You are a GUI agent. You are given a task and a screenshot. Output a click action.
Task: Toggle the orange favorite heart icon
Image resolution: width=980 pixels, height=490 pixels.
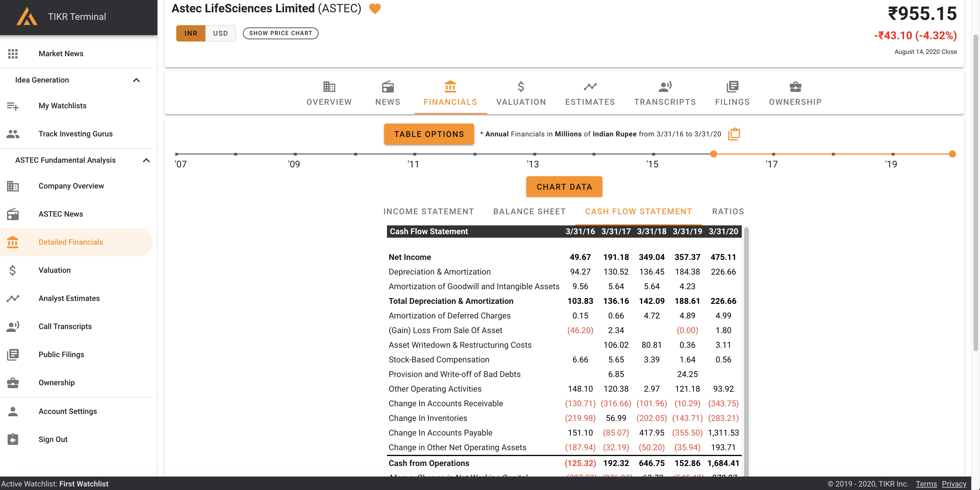point(375,9)
